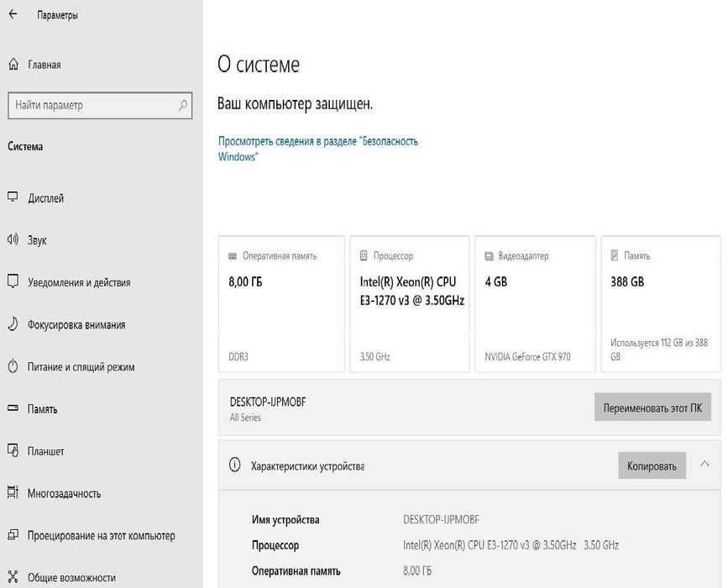Click the Имя устройства row label
Viewport: 728px width, 588px height.
[x=285, y=520]
